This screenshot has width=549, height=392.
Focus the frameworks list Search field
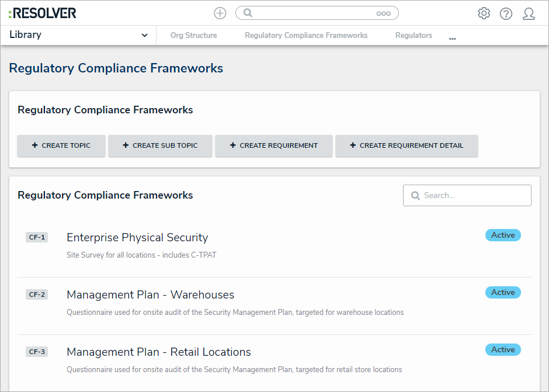click(473, 196)
